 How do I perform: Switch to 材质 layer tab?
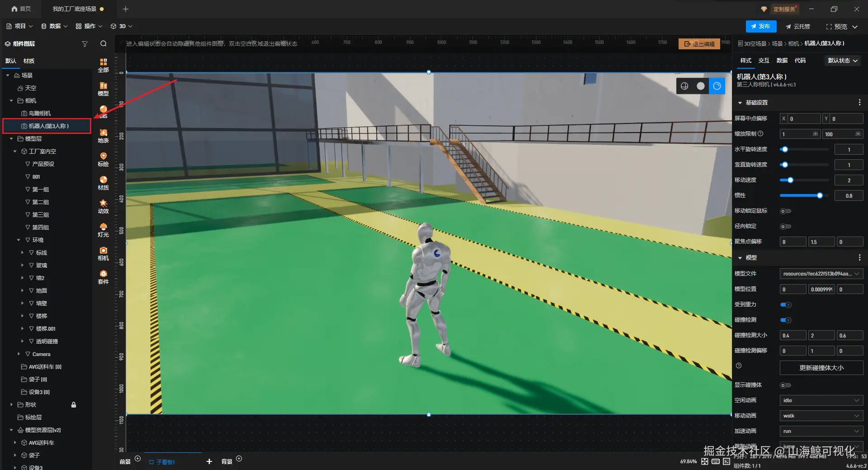pos(29,61)
